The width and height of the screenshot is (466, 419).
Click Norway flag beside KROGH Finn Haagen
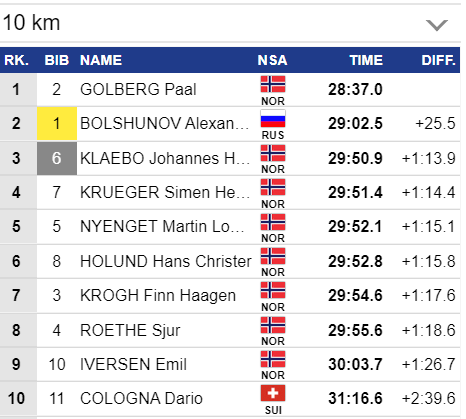tap(273, 290)
